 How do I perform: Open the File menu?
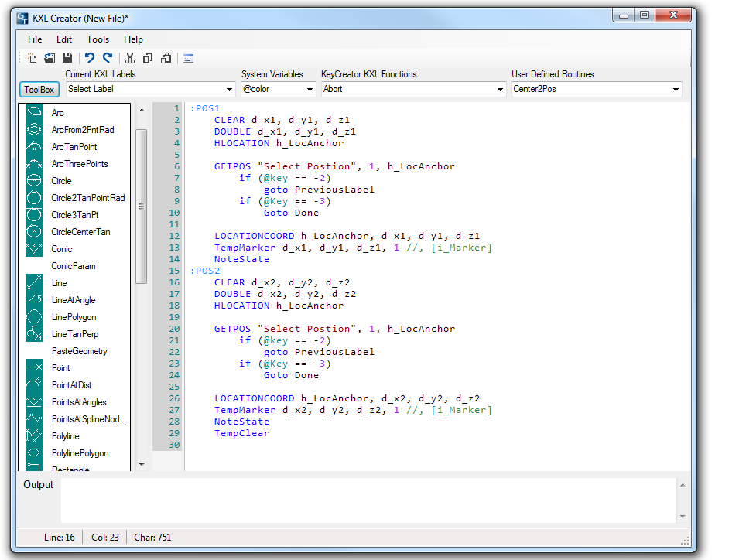click(35, 39)
